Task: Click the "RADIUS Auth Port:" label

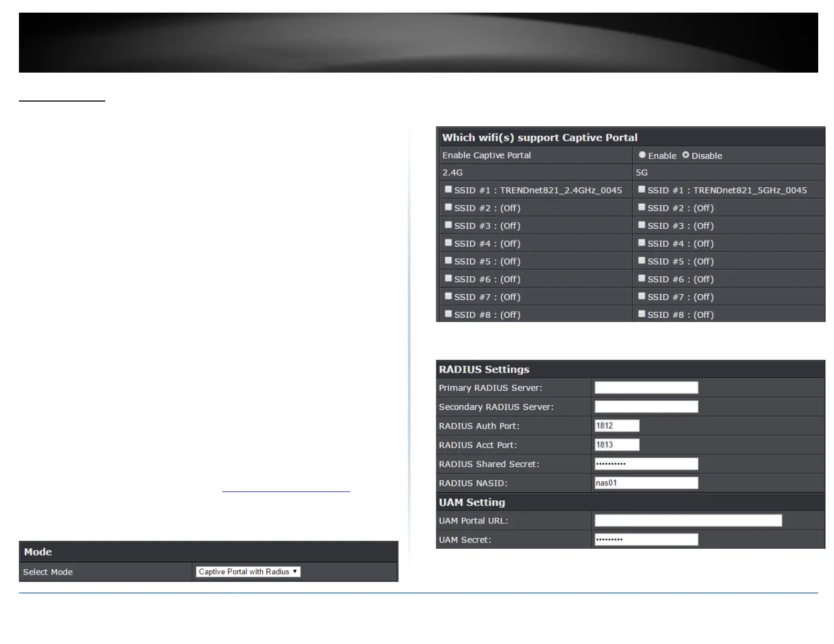Action: (479, 426)
